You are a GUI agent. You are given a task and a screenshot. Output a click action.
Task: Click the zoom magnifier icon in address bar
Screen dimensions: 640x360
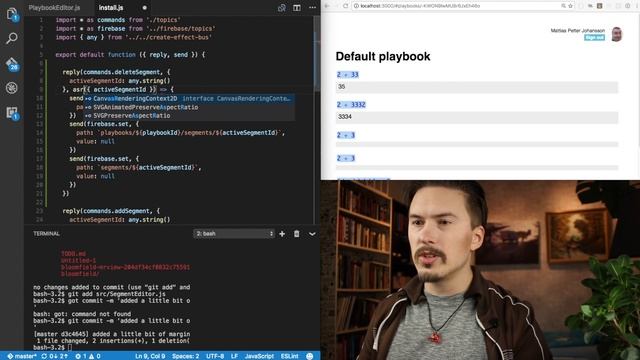coord(563,6)
